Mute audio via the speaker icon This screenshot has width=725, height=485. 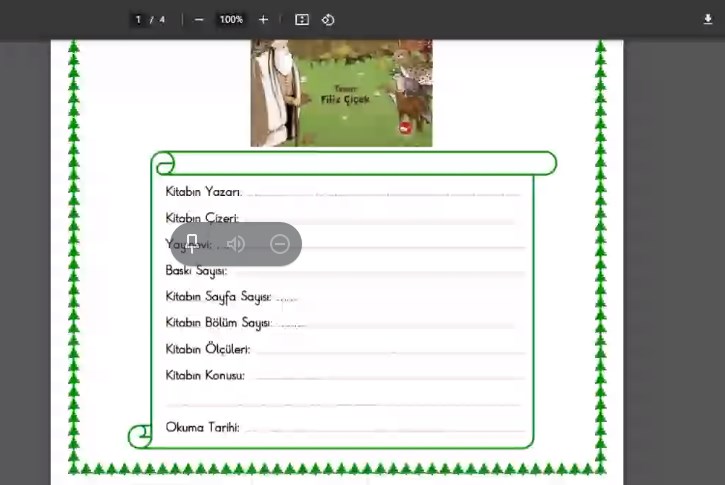236,244
